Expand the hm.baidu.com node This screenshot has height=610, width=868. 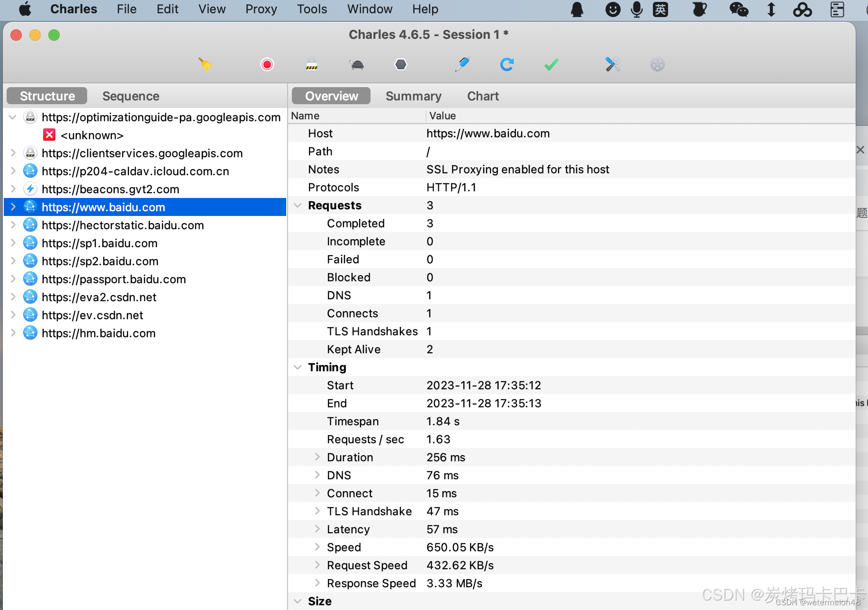pyautogui.click(x=13, y=333)
